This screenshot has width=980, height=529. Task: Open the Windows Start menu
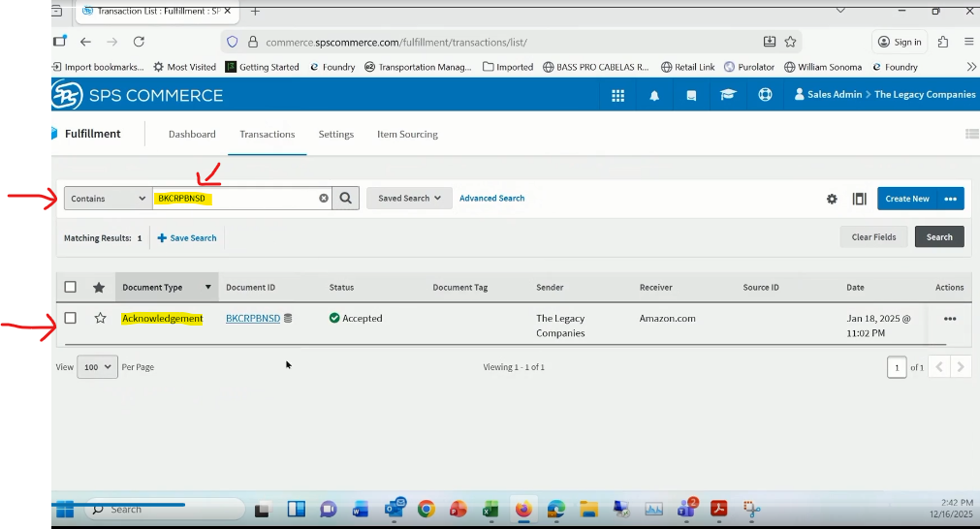point(64,510)
